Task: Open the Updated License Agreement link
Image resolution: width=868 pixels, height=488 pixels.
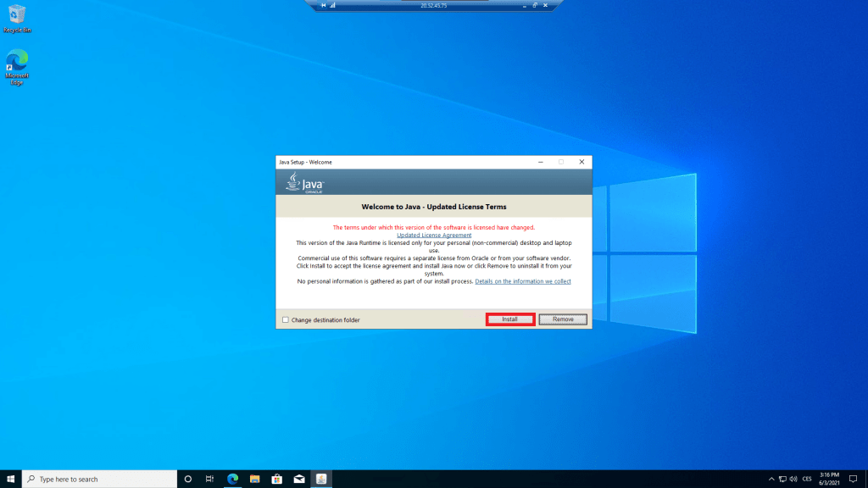Action: (434, 235)
